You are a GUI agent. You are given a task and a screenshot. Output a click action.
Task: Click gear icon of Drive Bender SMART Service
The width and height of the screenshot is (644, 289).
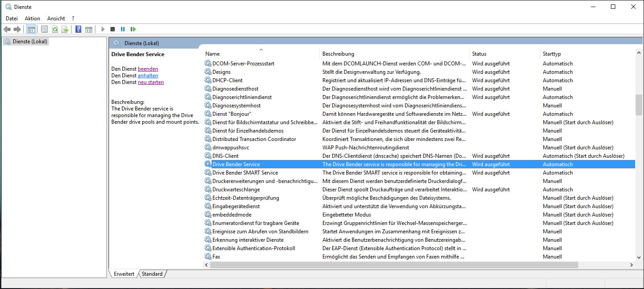point(208,172)
